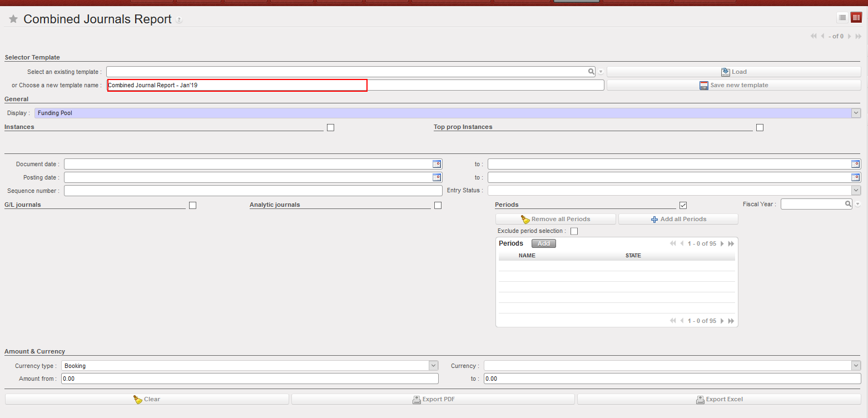Open the help icon next to Combined Journals Report
This screenshot has width=868, height=418.
(179, 20)
